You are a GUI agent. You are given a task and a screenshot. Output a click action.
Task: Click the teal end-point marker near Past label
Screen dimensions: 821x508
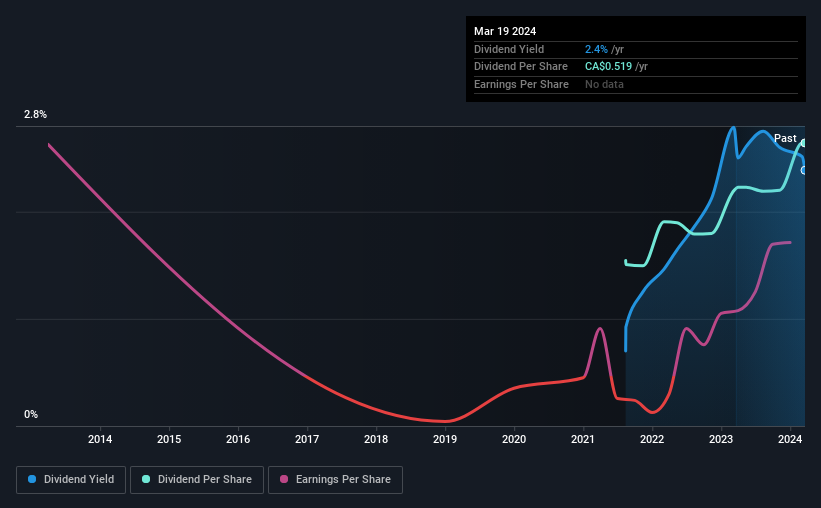pyautogui.click(x=804, y=143)
